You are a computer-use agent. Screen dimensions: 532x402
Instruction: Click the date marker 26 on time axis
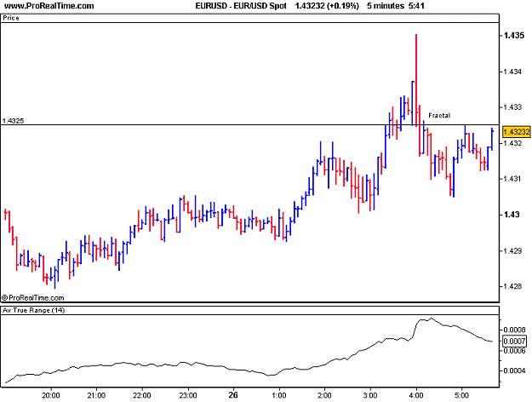(233, 395)
